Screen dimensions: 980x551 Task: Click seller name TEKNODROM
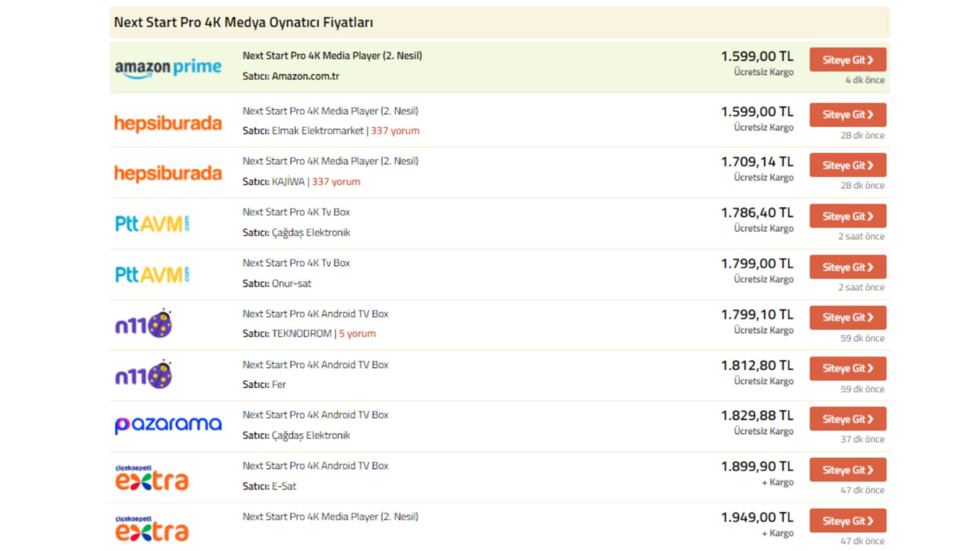point(302,334)
